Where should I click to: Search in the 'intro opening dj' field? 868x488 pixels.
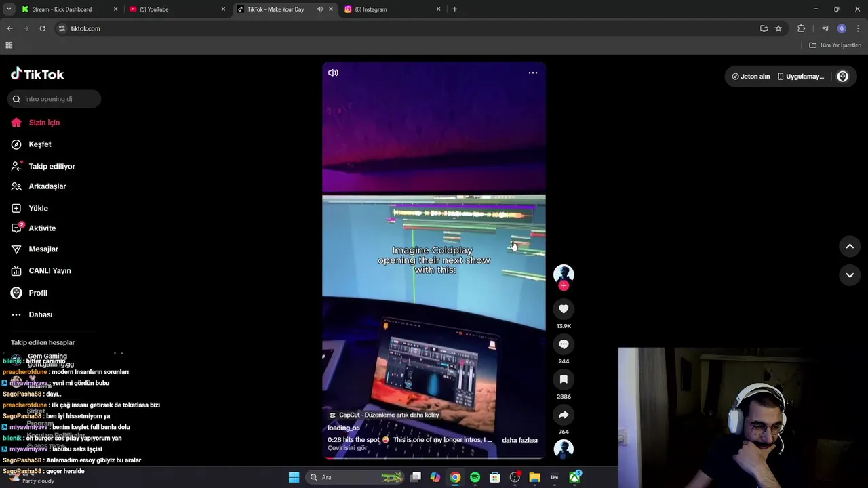point(54,99)
